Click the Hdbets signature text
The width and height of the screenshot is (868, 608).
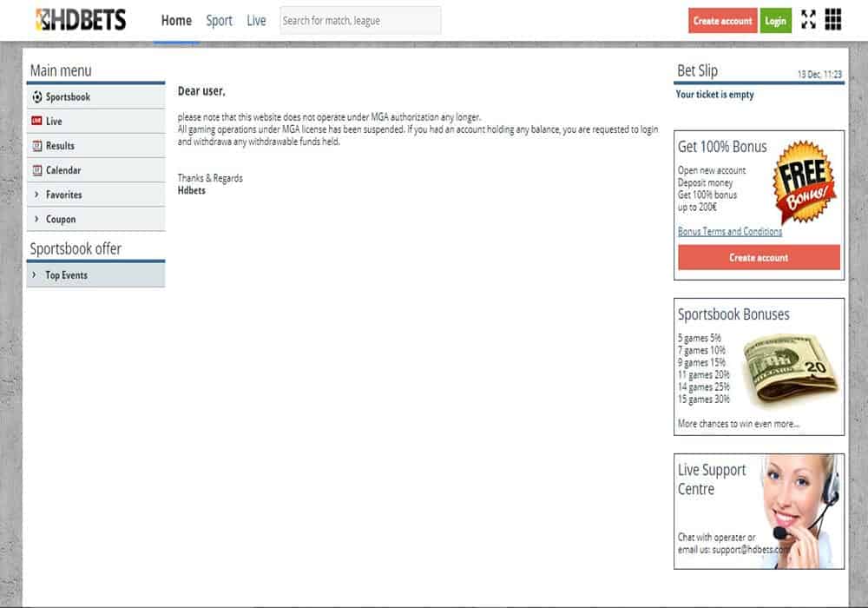pos(192,190)
